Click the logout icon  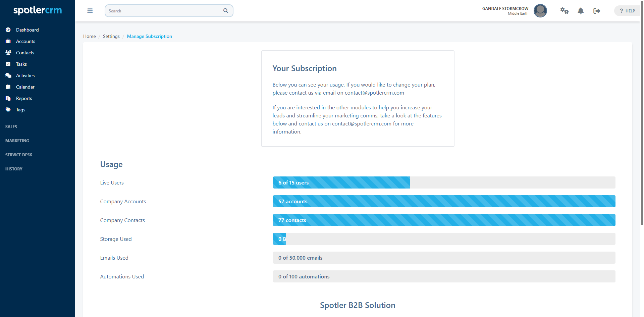click(597, 11)
